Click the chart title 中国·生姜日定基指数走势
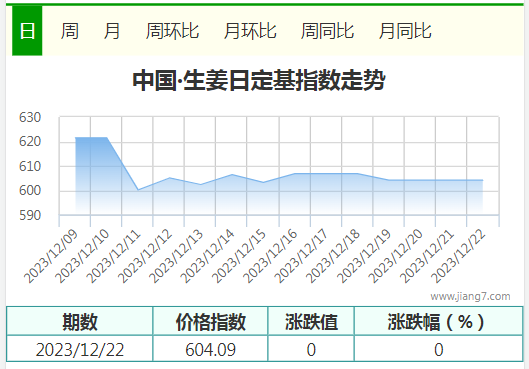Image resolution: width=529 pixels, height=369 pixels. (x=259, y=81)
